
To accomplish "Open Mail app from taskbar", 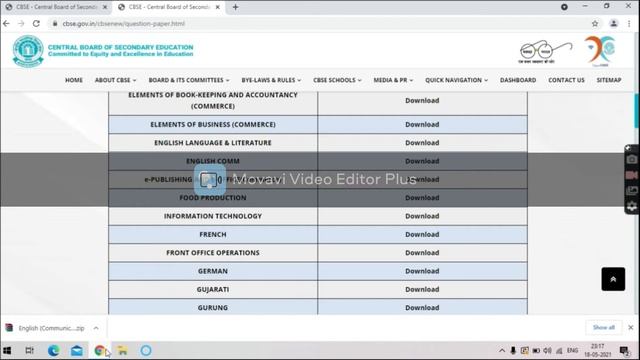I will point(77,351).
